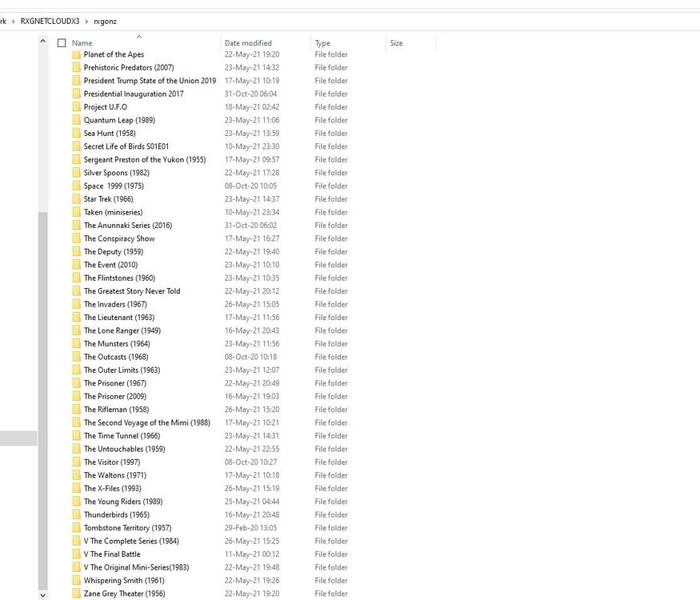700x600 pixels.
Task: Expand the chevron before RXGNETCLOUDX3
Action: pyautogui.click(x=14, y=21)
